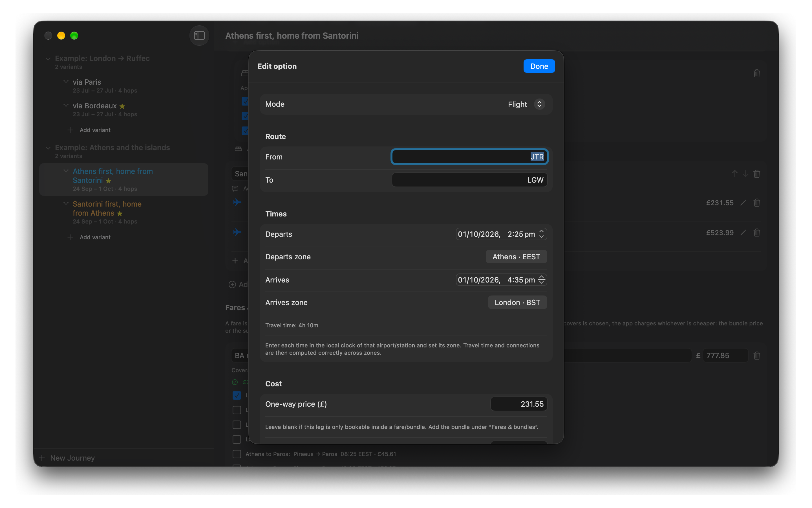
Task: Click the 'Athens first, home from Santorini' window title
Action: coord(292,36)
